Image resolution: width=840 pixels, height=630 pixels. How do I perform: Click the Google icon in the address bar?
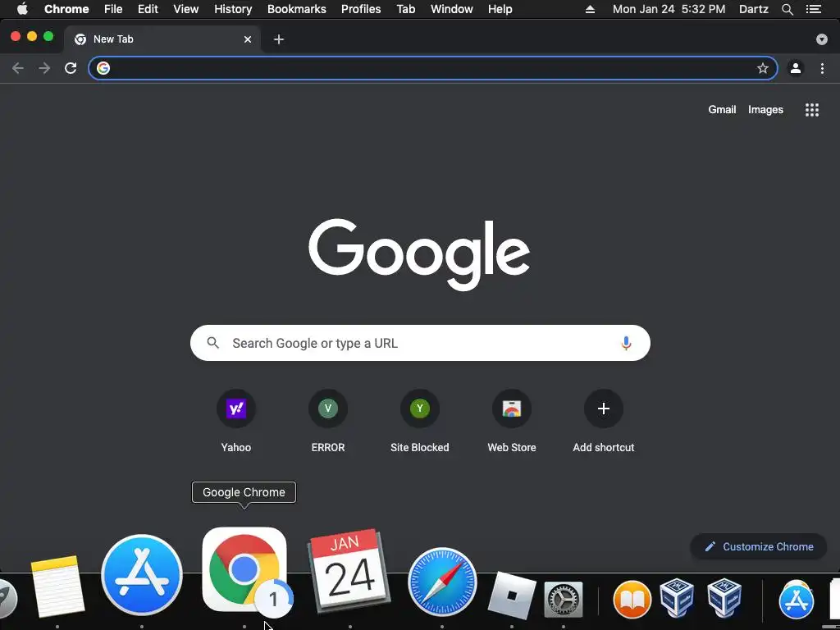(x=103, y=68)
